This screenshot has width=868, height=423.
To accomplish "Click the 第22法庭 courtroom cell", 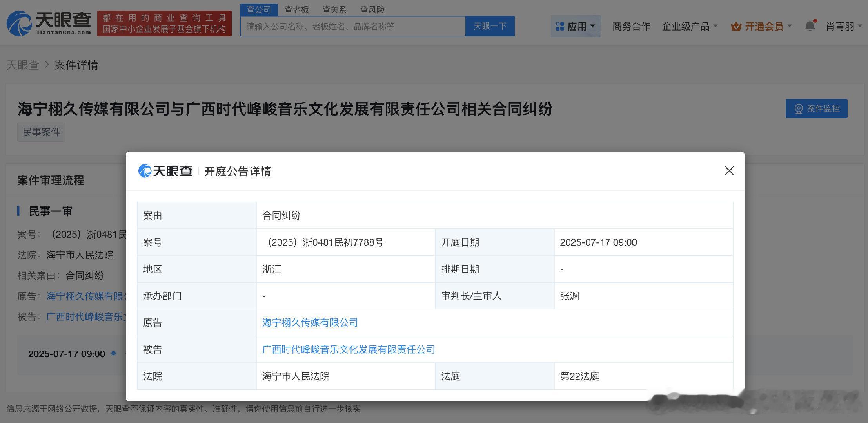I will pyautogui.click(x=643, y=376).
